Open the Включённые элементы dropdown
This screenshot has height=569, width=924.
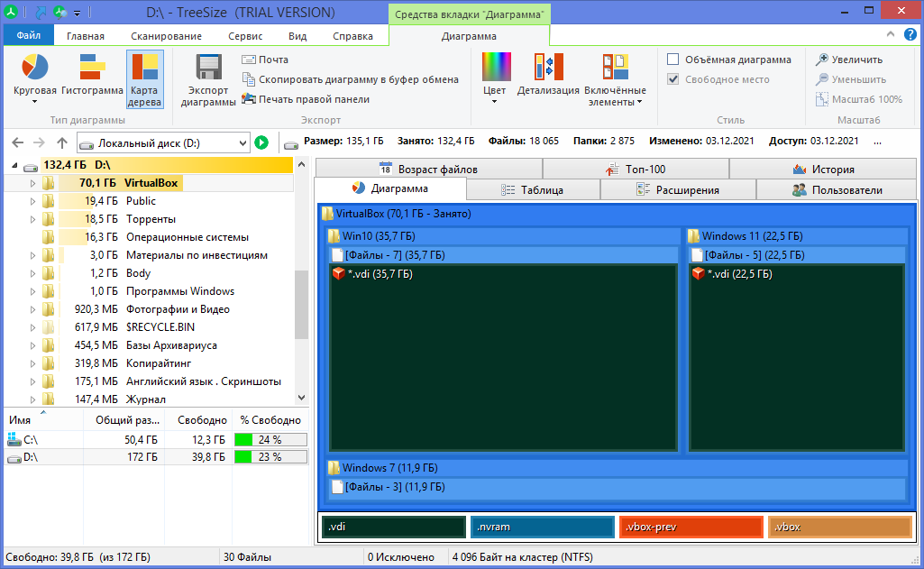coord(615,79)
